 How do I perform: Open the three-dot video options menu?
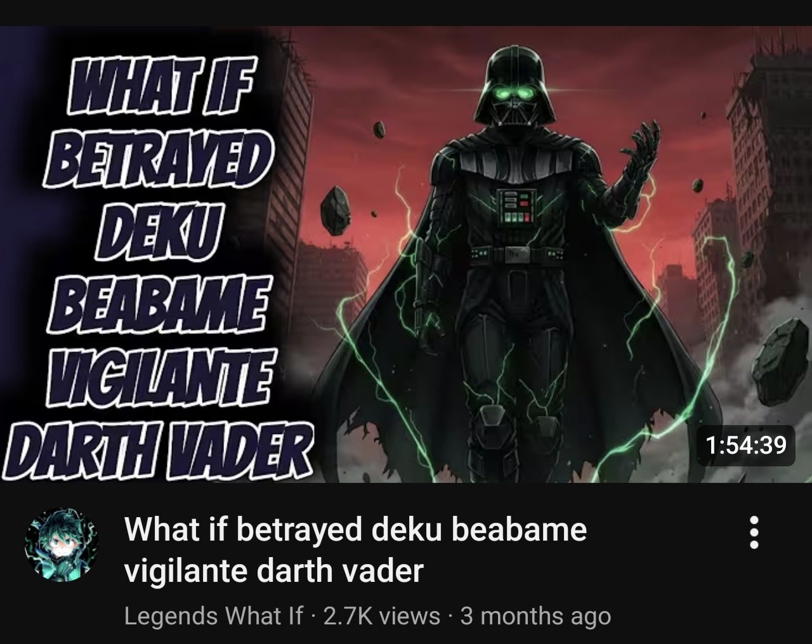click(x=754, y=532)
